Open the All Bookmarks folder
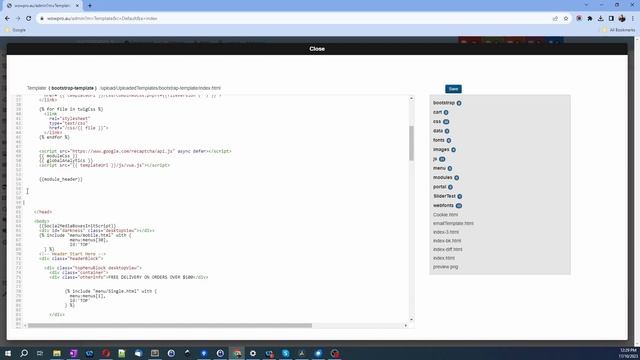This screenshot has width=640, height=360. (x=619, y=30)
